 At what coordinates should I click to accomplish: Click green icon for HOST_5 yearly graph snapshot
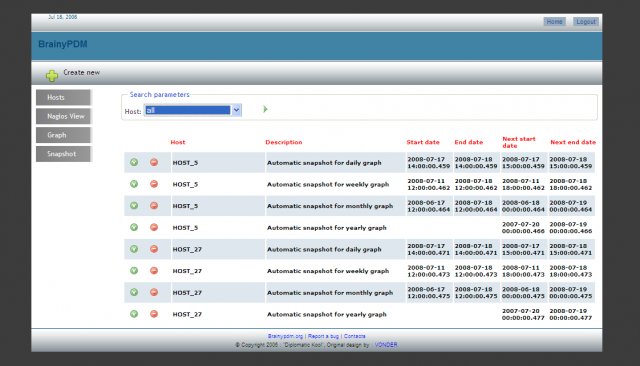click(134, 227)
